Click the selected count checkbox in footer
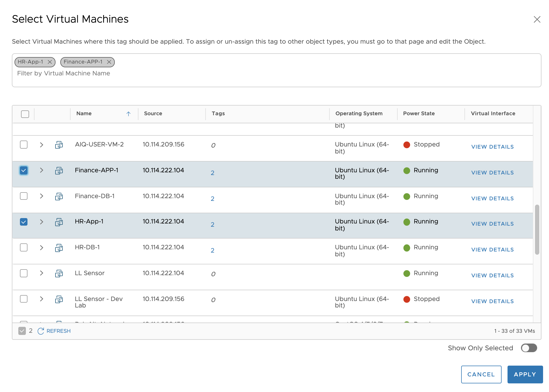This screenshot has height=392, width=549. click(22, 331)
